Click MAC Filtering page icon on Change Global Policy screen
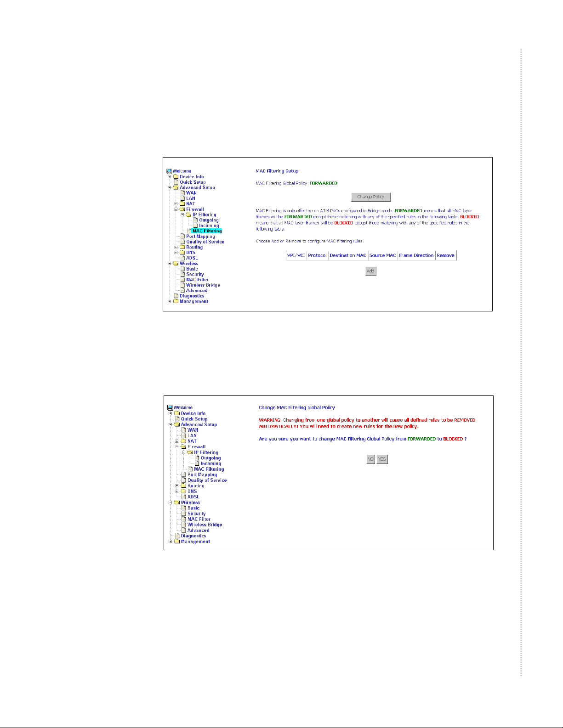Screen dimensions: 563x728 tap(190, 469)
